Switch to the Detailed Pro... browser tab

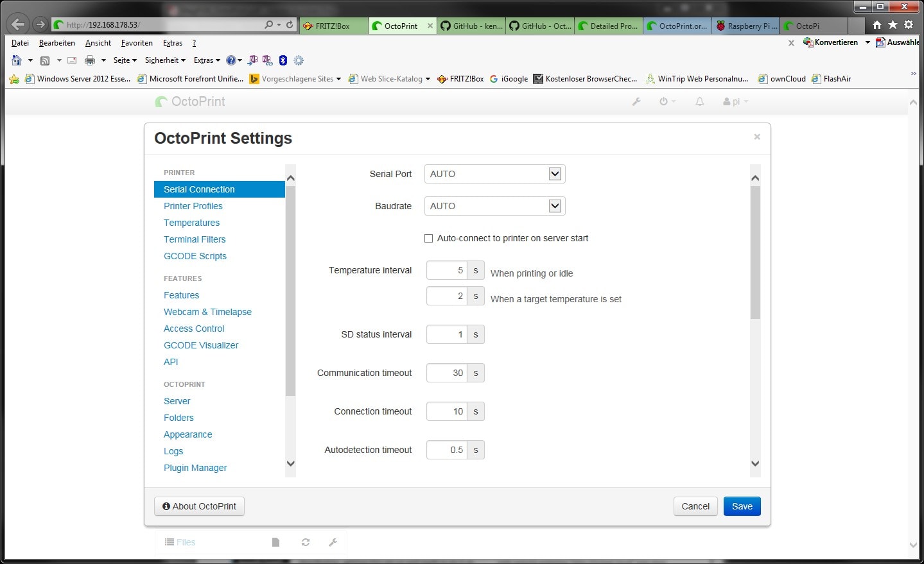[x=608, y=26]
